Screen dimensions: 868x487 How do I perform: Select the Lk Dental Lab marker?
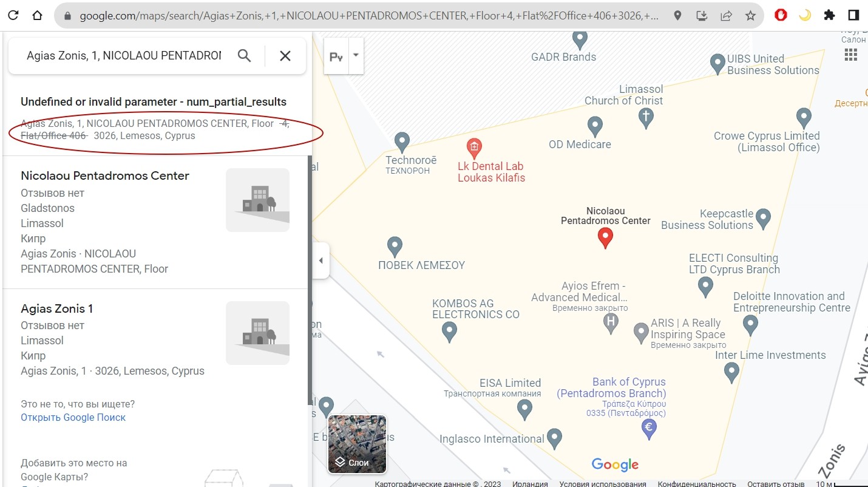click(x=474, y=147)
